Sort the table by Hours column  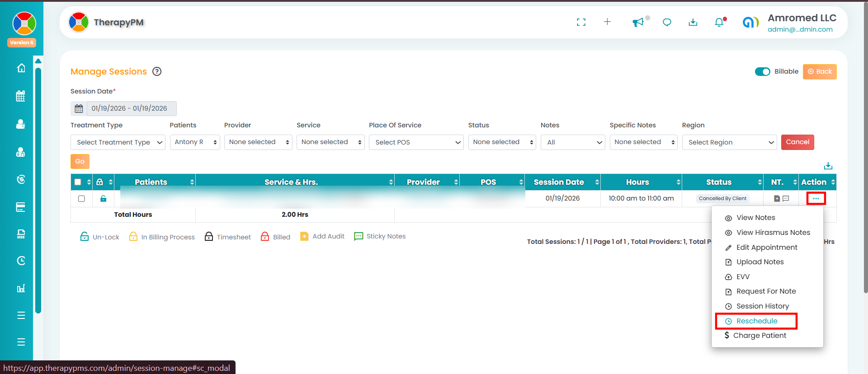642,182
